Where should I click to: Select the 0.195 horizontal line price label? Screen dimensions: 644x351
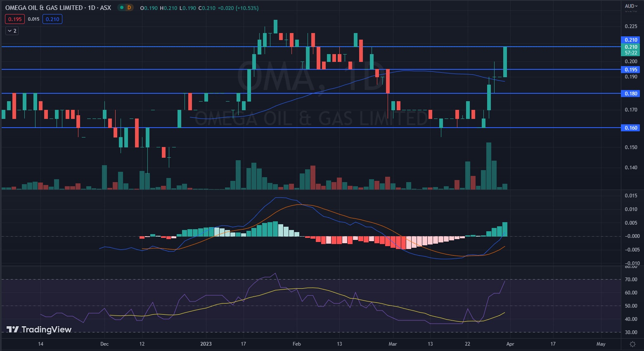pyautogui.click(x=631, y=70)
